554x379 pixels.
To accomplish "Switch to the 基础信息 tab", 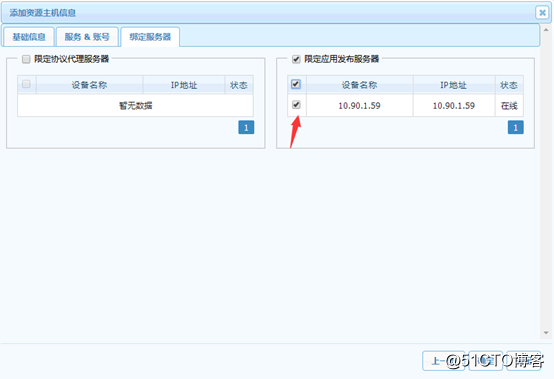I will point(29,37).
